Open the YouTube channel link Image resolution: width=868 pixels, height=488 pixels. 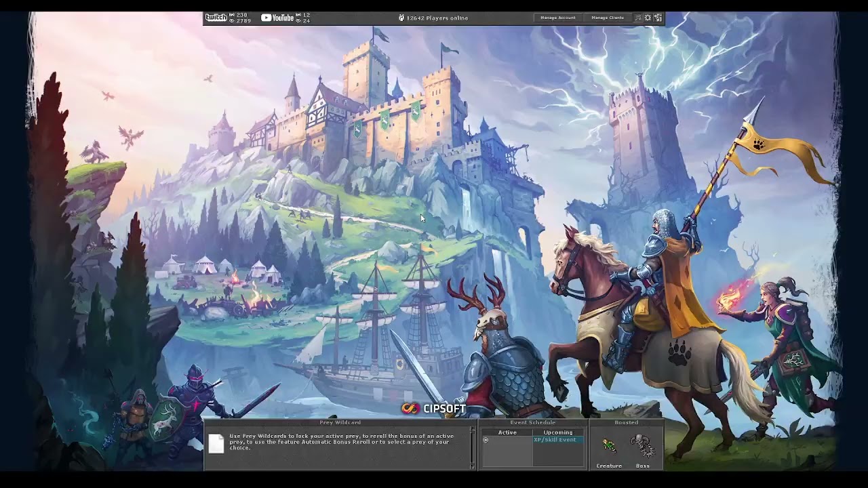277,18
